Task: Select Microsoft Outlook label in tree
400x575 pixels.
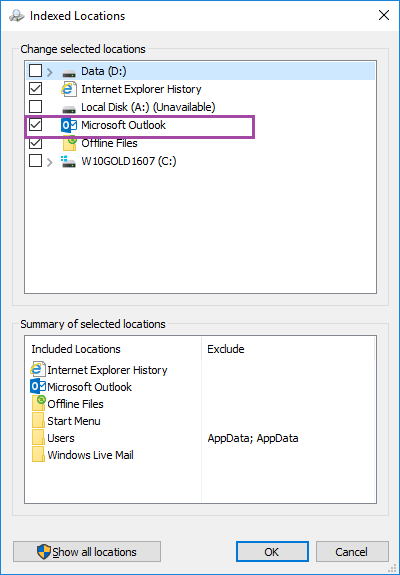Action: [x=124, y=125]
